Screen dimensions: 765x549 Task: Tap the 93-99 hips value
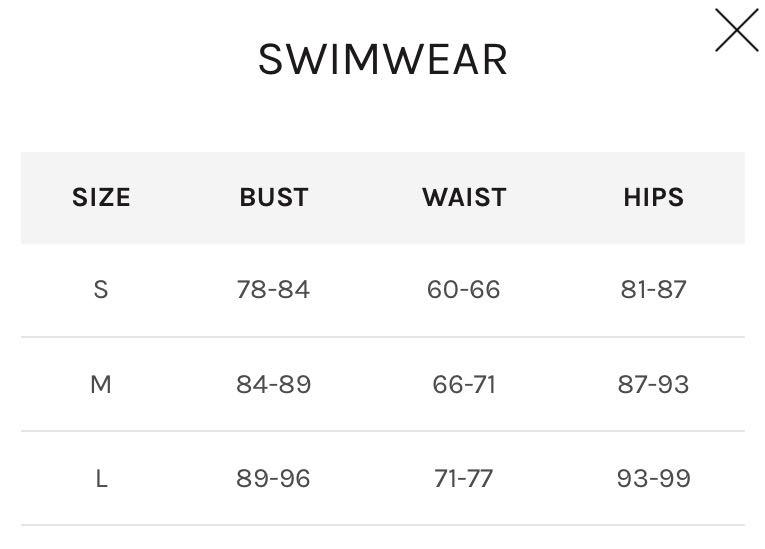653,479
